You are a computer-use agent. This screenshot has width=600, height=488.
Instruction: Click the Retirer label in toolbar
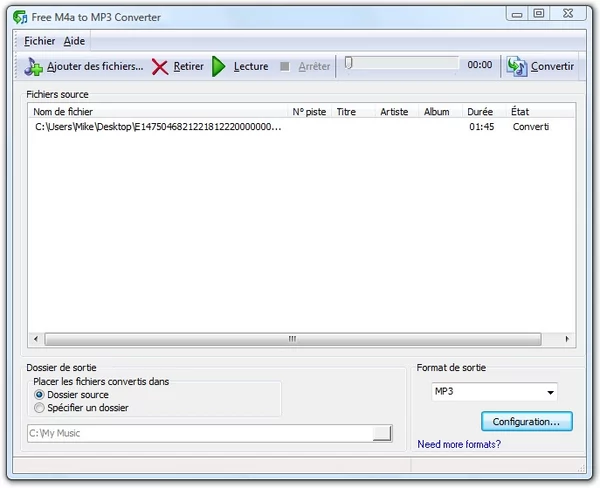pos(188,67)
